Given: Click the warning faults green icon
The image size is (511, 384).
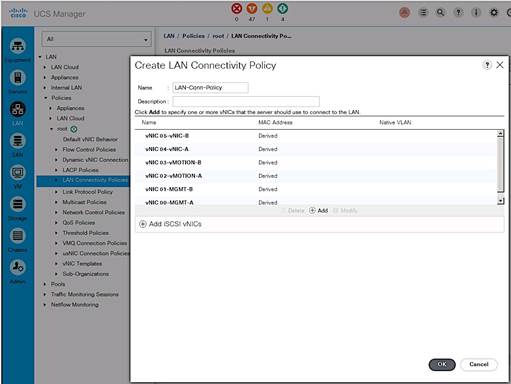Looking at the screenshot, I should (283, 8).
